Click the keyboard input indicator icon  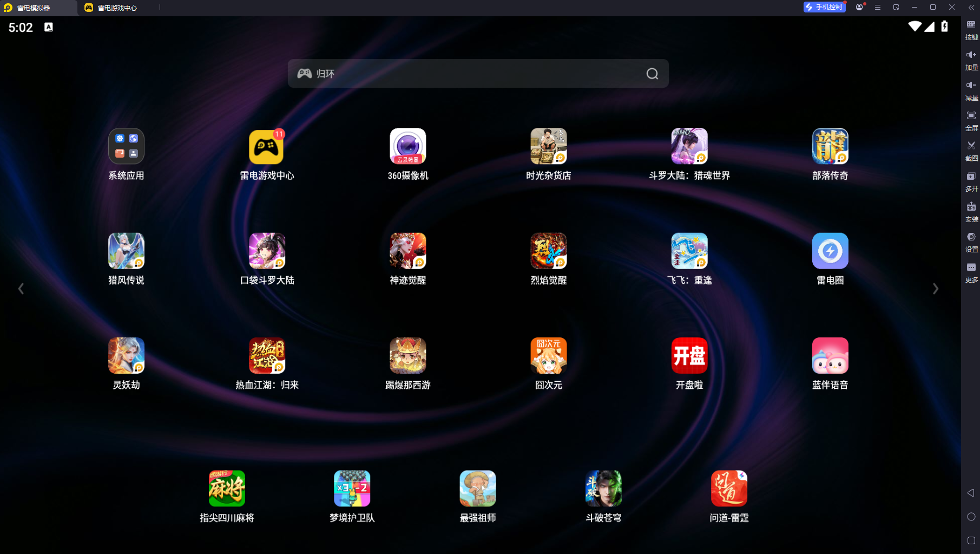49,27
